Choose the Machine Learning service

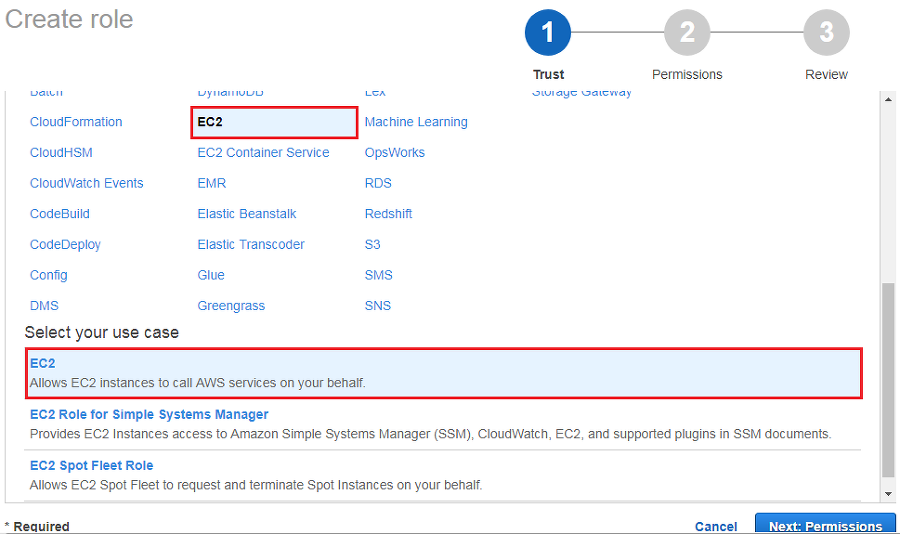click(x=416, y=122)
